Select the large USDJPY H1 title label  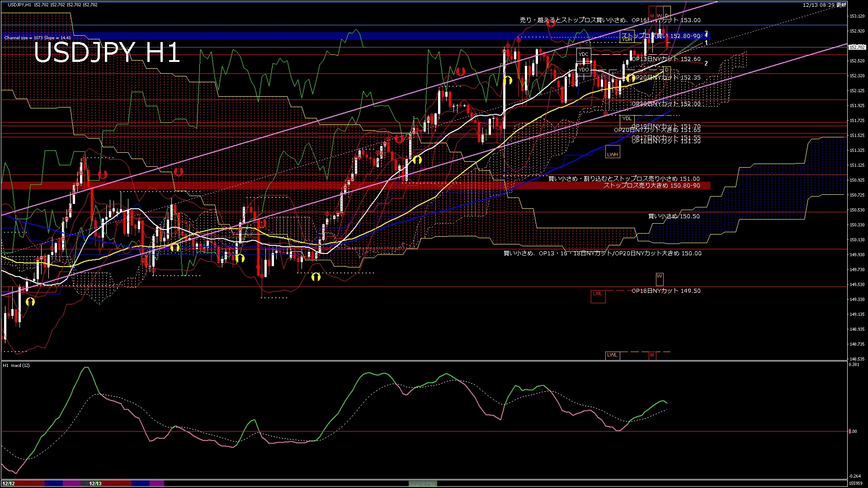tap(107, 52)
